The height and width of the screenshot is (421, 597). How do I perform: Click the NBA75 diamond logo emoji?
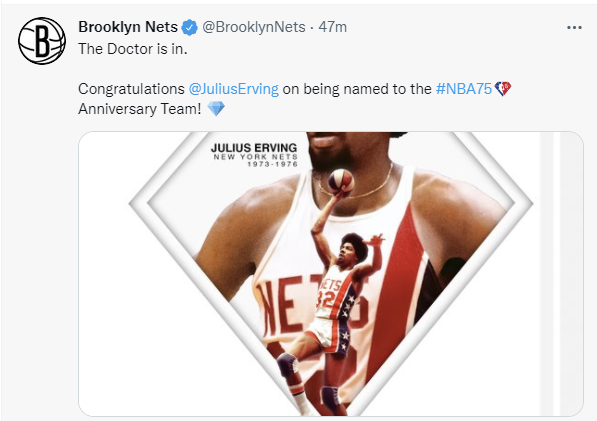503,89
